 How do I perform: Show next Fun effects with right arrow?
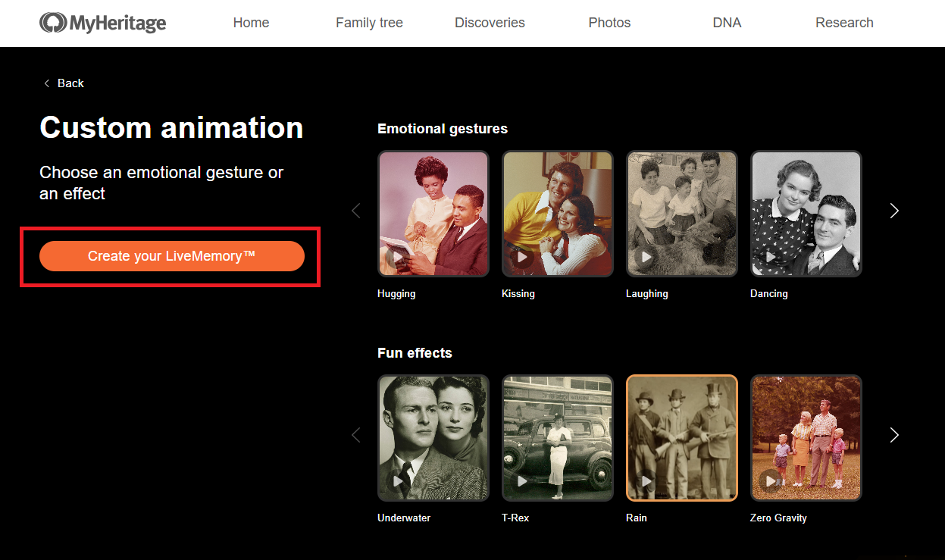[894, 435]
